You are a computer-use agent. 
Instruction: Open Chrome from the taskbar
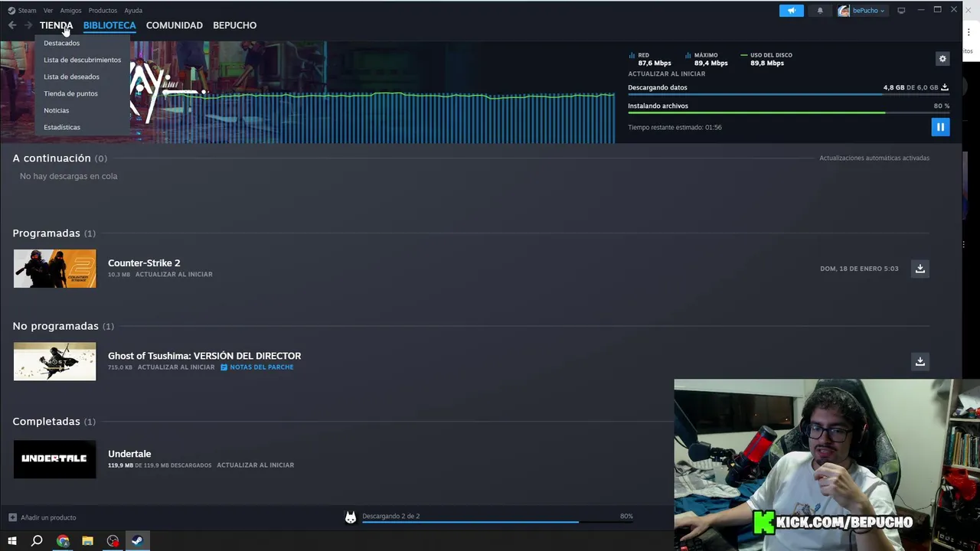[63, 541]
